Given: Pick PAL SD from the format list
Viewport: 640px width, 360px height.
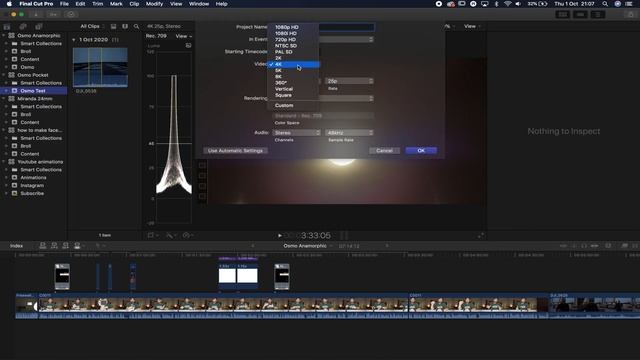Looking at the screenshot, I should coord(293,52).
